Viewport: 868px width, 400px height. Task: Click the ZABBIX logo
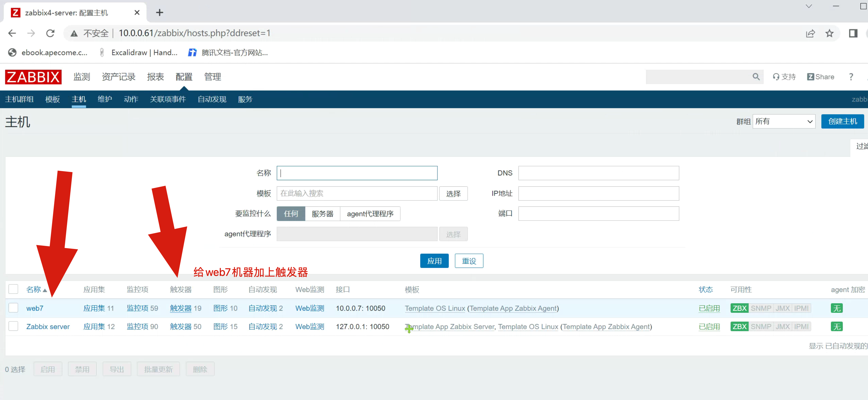pos(33,77)
